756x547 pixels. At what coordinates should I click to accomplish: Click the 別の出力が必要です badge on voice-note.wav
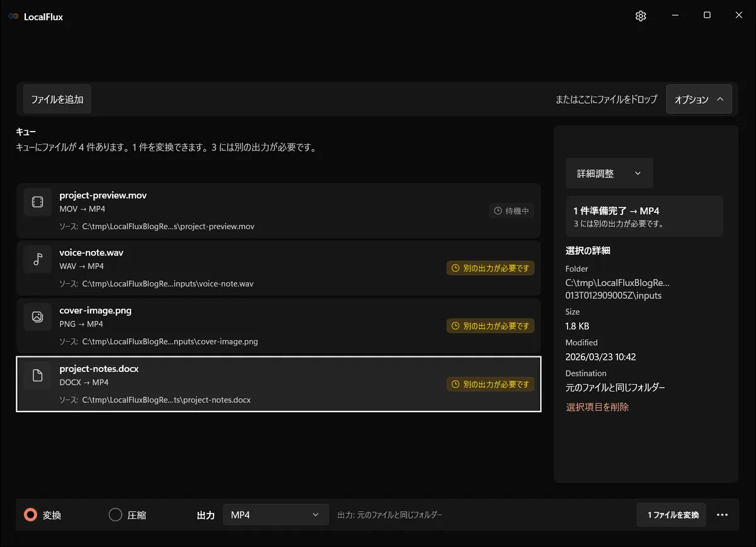point(490,268)
